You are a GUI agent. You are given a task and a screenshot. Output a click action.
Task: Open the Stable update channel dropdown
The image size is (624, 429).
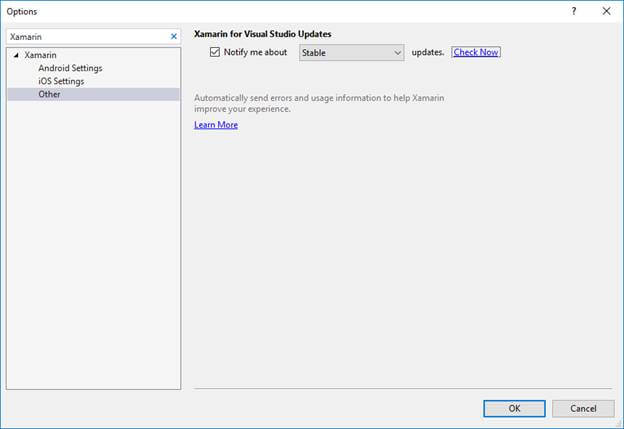350,52
